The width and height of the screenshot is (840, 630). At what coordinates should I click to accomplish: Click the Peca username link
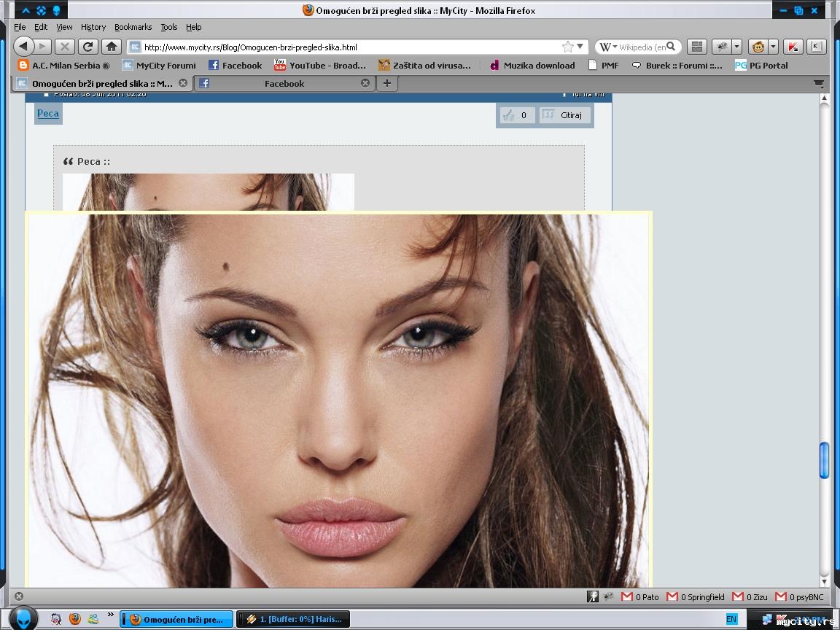(x=48, y=113)
